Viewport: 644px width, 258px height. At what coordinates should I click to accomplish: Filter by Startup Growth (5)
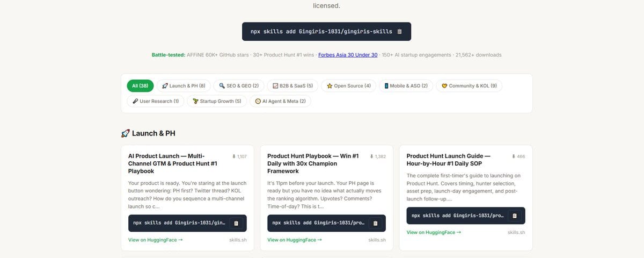point(217,101)
